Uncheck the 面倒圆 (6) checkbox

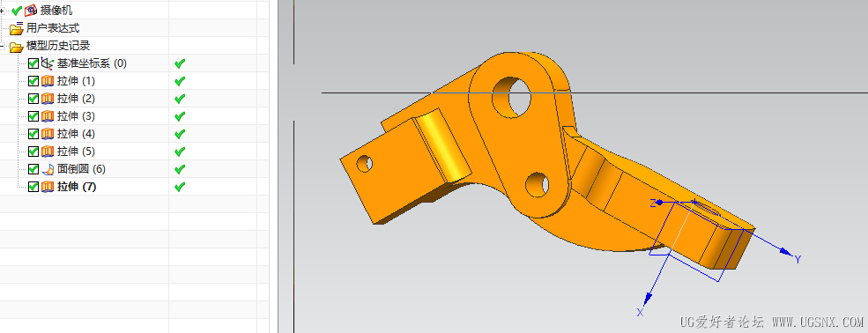click(33, 169)
